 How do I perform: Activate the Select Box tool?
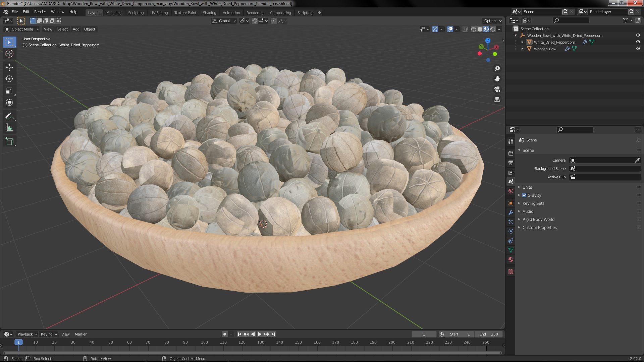coord(9,42)
